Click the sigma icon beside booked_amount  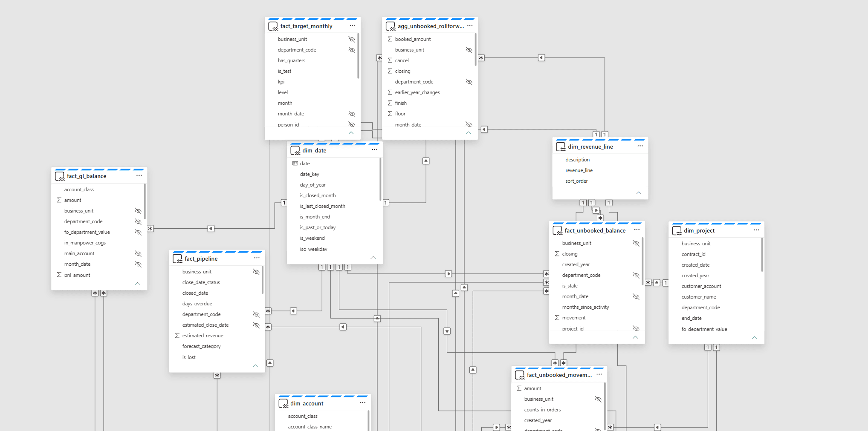390,39
